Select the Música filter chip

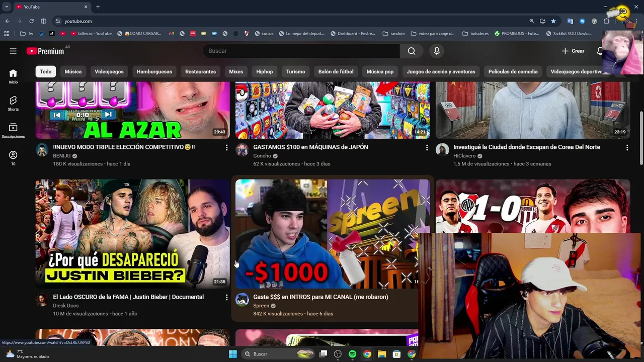[x=73, y=71]
